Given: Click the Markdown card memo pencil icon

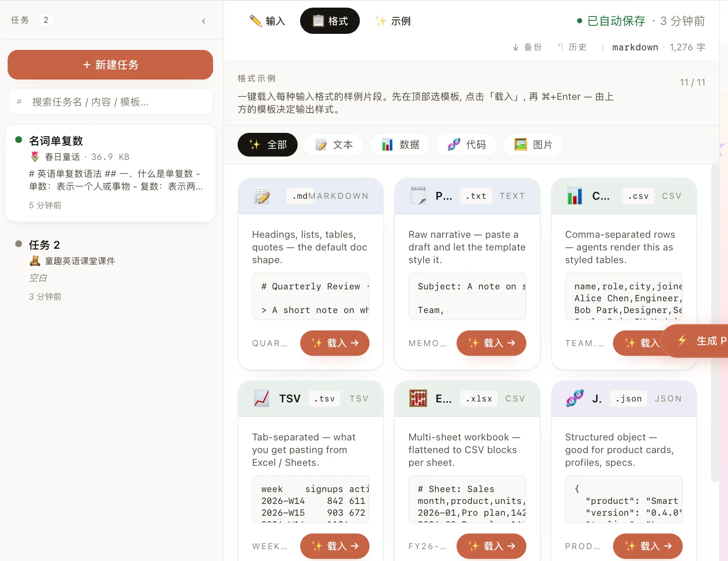Looking at the screenshot, I should coord(262,196).
